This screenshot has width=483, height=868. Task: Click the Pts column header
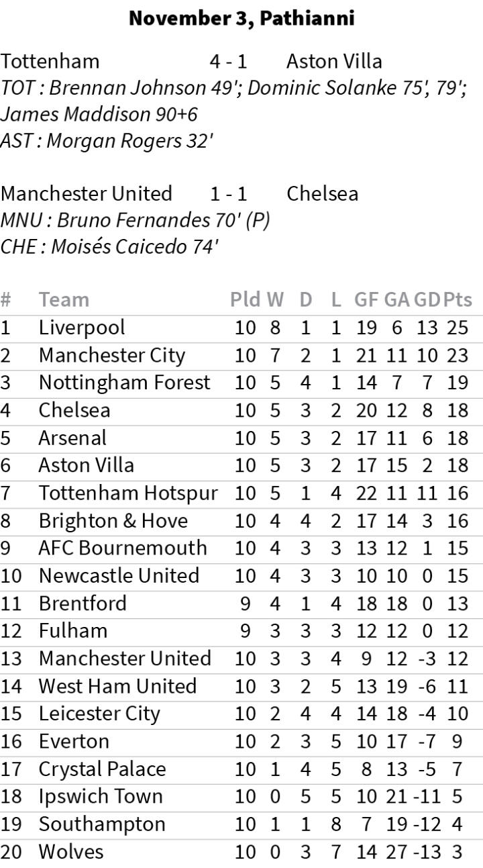(x=457, y=299)
